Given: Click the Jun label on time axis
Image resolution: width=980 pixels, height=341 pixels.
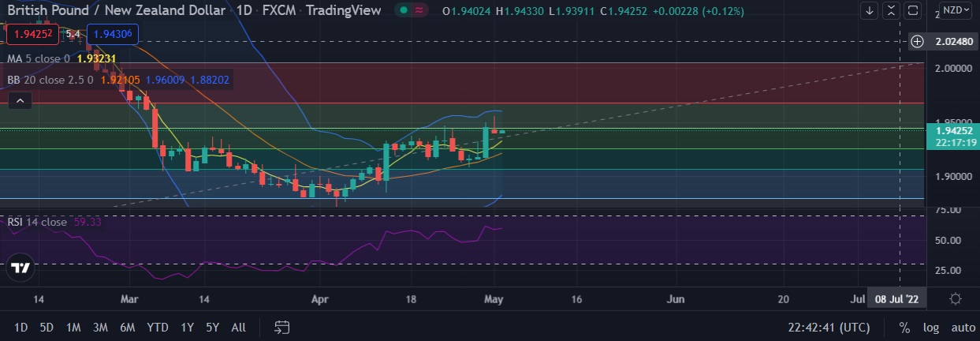Looking at the screenshot, I should [676, 299].
